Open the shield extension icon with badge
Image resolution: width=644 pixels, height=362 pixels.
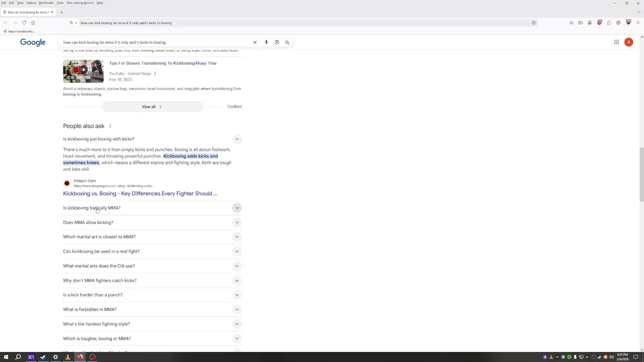pos(628,22)
